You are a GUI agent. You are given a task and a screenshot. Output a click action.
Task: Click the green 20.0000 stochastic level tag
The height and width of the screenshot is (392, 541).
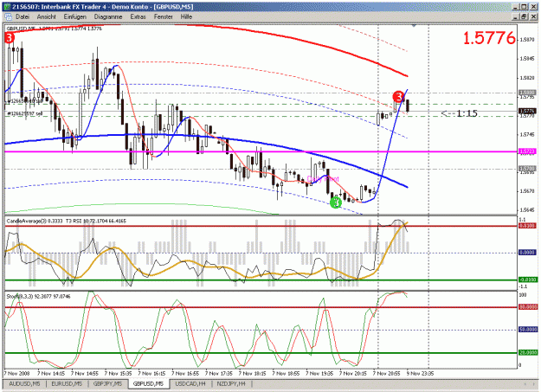pos(528,353)
